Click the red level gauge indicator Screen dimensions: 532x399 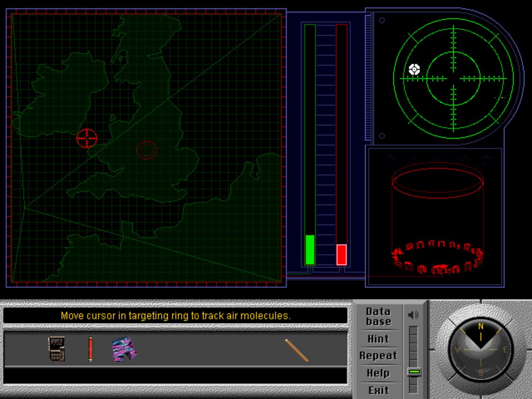341,254
